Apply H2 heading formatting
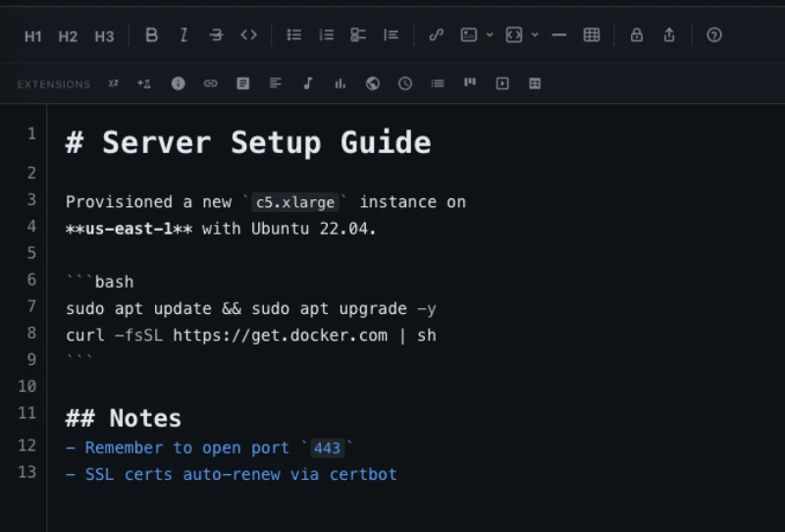This screenshot has width=785, height=532. tap(68, 36)
